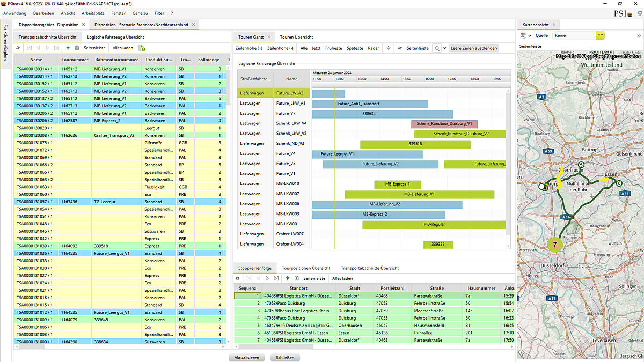Click the map settings icon beside Quelle
The width and height of the screenshot is (644, 362).
[523, 35]
